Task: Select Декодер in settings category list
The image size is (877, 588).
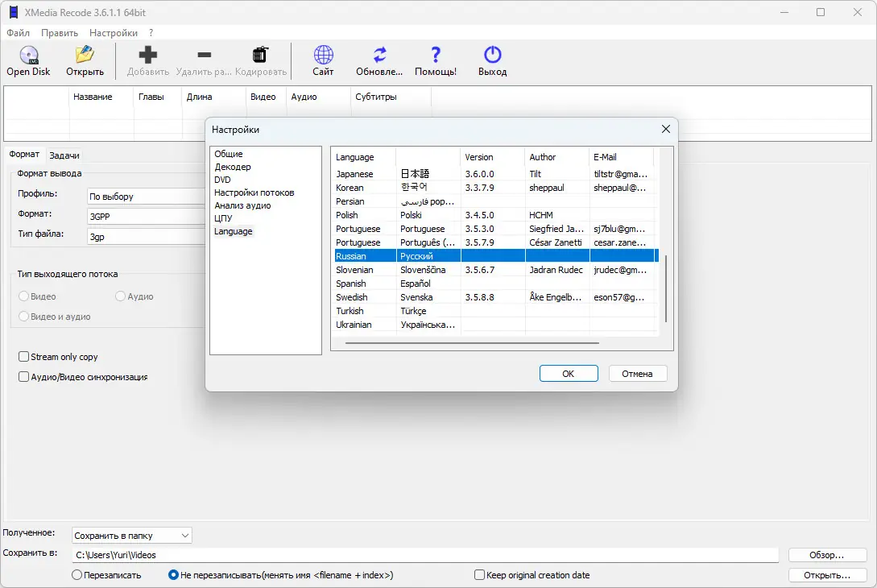Action: pos(233,167)
